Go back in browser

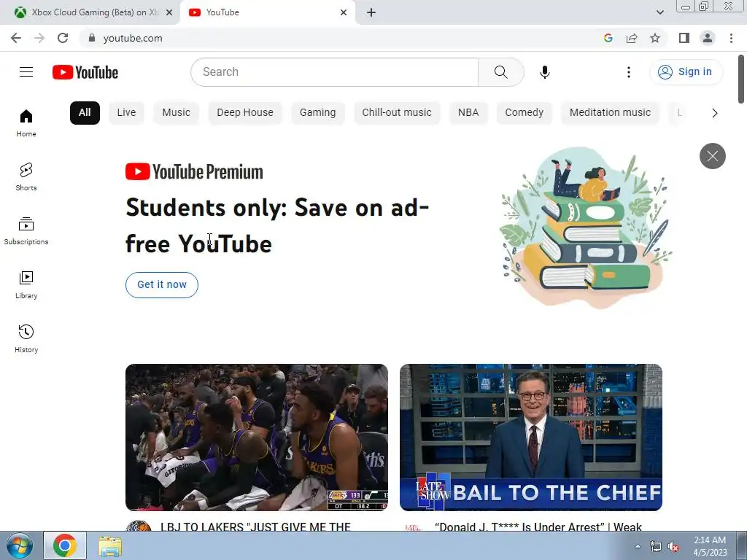pyautogui.click(x=16, y=38)
